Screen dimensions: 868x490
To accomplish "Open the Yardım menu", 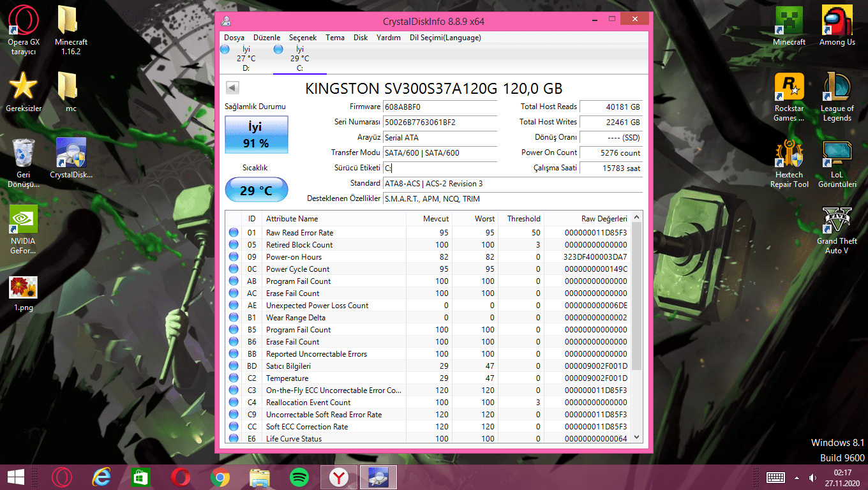I will 389,38.
